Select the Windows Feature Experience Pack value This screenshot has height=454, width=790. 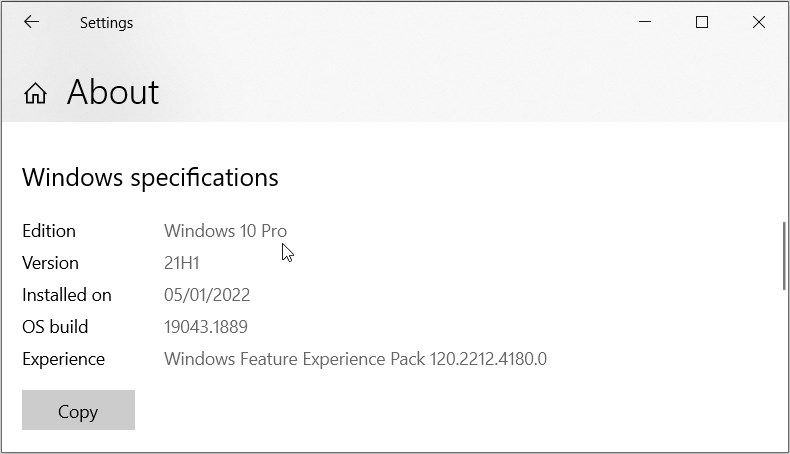(x=355, y=359)
